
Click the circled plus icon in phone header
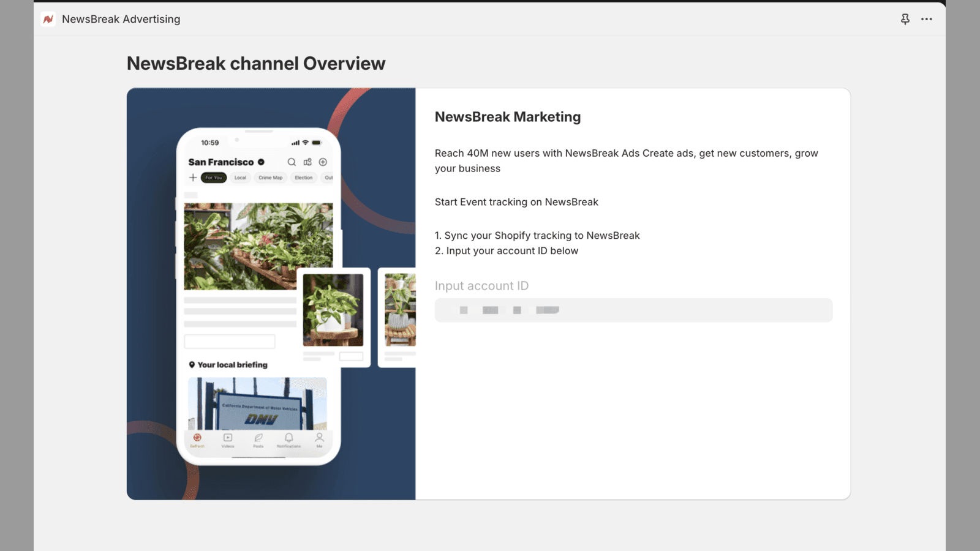tap(323, 162)
